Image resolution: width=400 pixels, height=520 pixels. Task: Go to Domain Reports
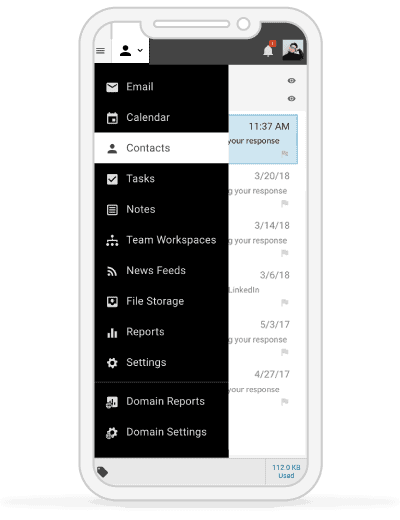(x=161, y=401)
